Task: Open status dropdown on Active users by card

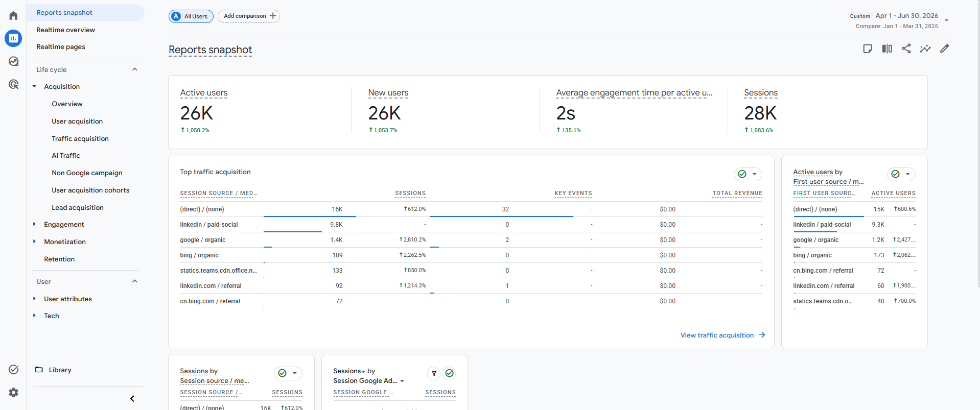Action: pyautogui.click(x=901, y=174)
